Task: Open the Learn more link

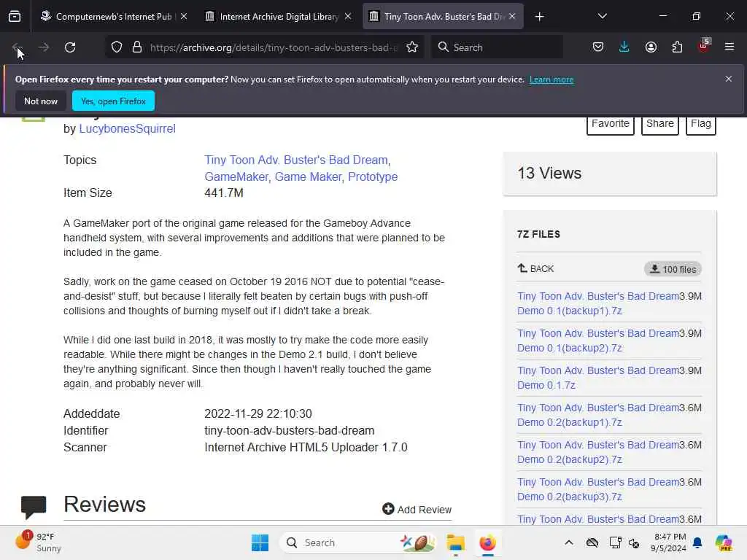Action: coord(551,79)
